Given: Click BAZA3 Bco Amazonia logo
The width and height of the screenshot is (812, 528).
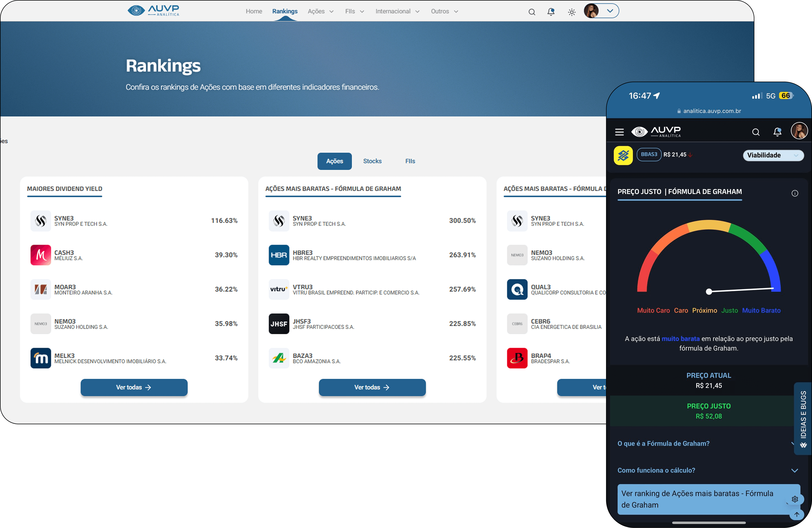Looking at the screenshot, I should coord(279,358).
